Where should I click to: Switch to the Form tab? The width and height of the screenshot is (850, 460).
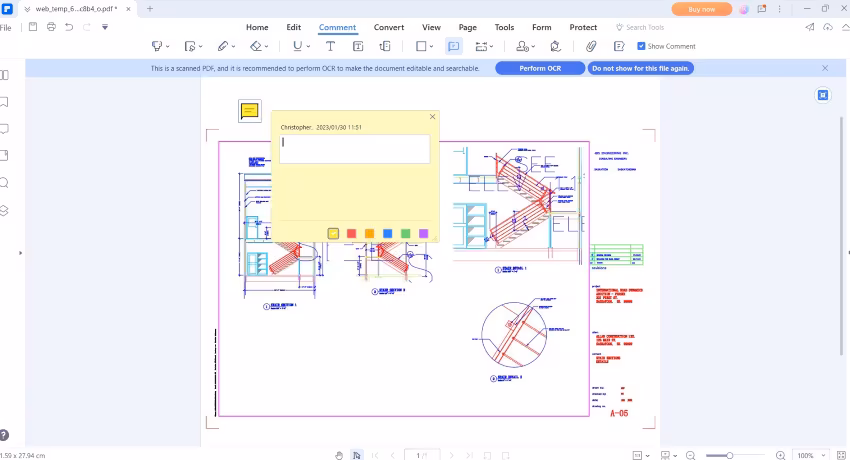[x=542, y=27]
